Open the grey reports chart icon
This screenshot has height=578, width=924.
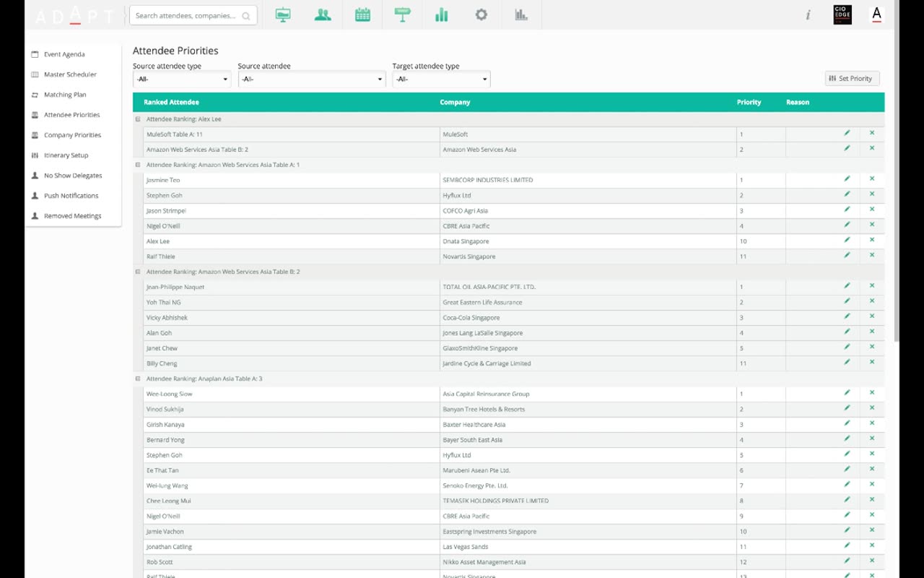[521, 14]
